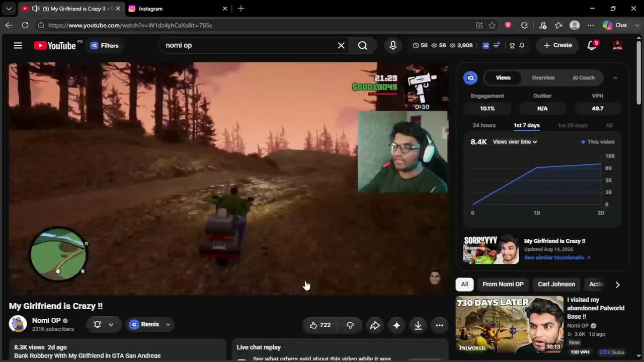Open the AI Coach tab
The height and width of the screenshot is (362, 644).
tap(584, 77)
